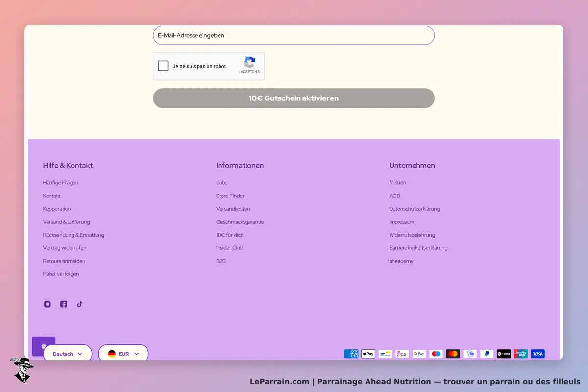Open the Deutsch language dropdown

pyautogui.click(x=68, y=353)
